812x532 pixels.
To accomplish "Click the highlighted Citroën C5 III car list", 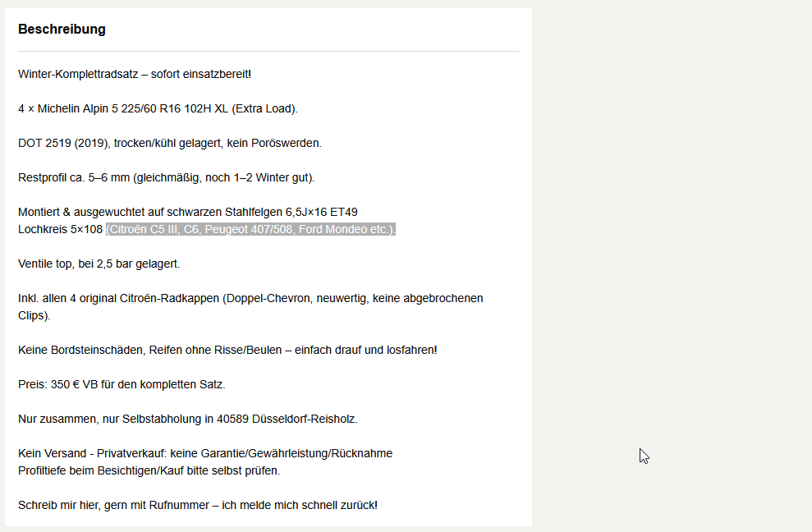I will pyautogui.click(x=250, y=230).
